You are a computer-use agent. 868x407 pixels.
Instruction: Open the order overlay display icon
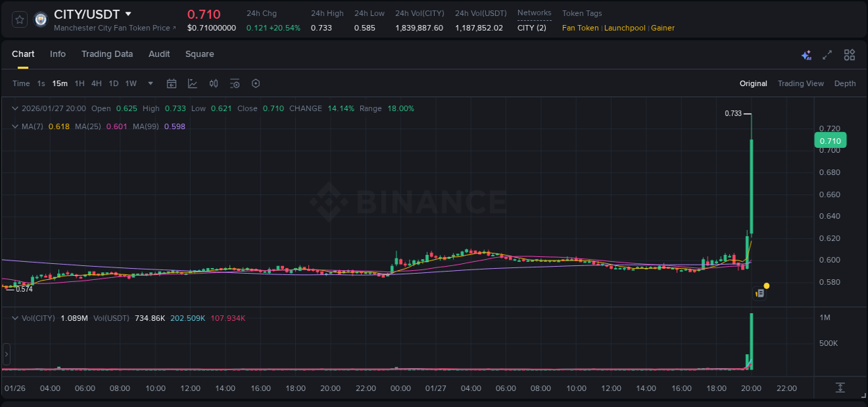235,83
